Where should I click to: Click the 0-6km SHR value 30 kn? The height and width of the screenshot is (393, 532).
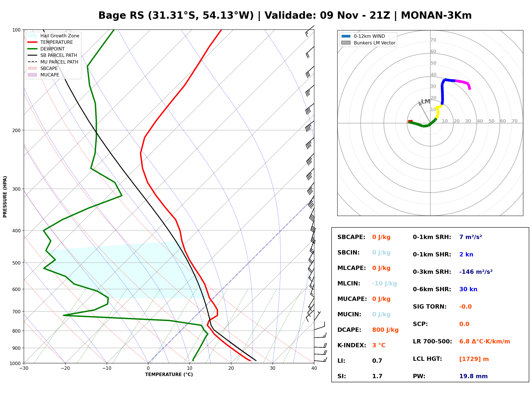(x=468, y=289)
